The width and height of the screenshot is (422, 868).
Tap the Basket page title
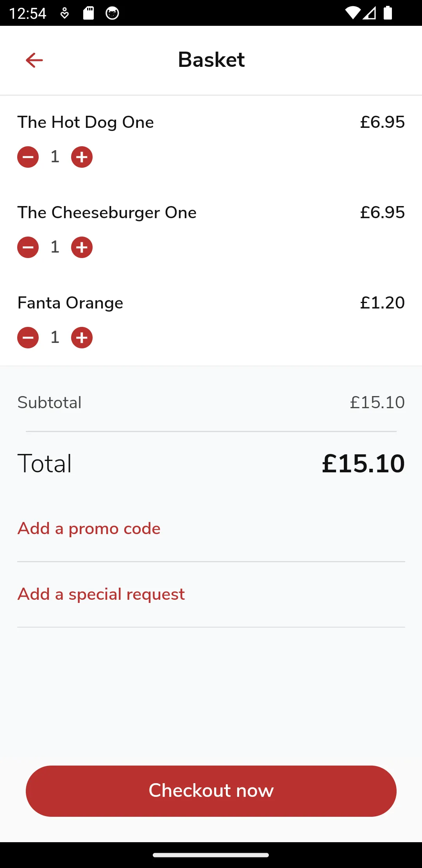(x=211, y=60)
